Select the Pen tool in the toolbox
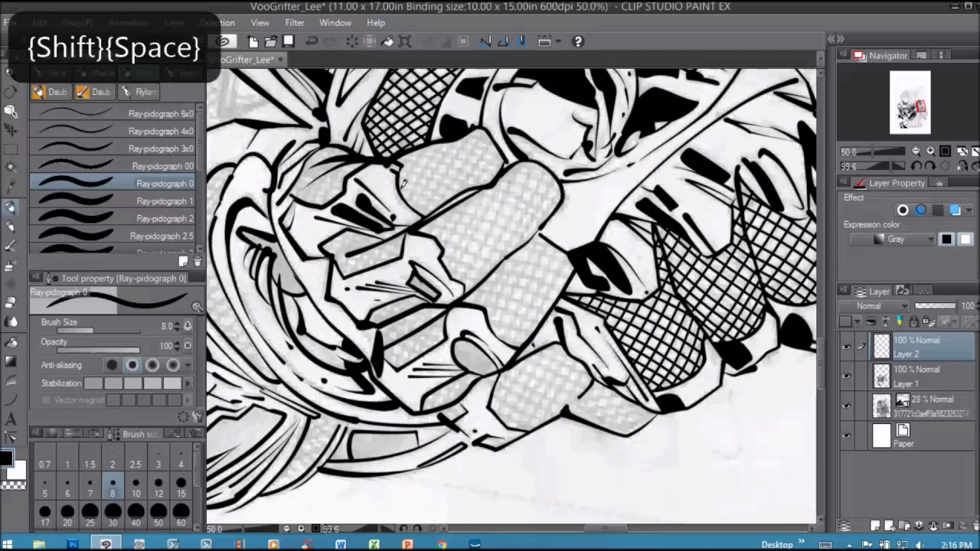980x551 pixels. [x=11, y=208]
